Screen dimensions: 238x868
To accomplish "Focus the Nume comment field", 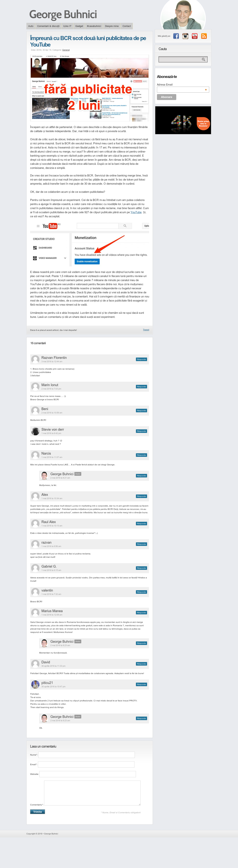I will coord(86,755).
